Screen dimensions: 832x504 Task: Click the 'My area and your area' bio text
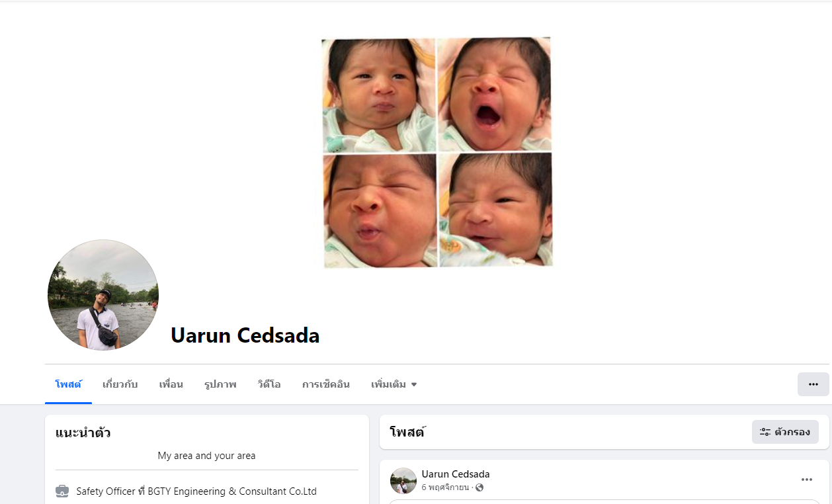click(206, 456)
